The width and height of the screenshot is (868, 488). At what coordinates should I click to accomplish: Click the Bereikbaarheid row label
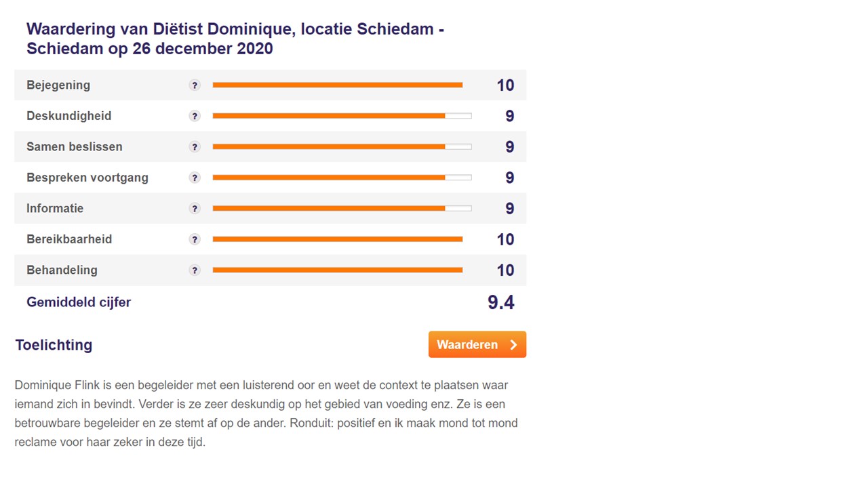pos(69,239)
